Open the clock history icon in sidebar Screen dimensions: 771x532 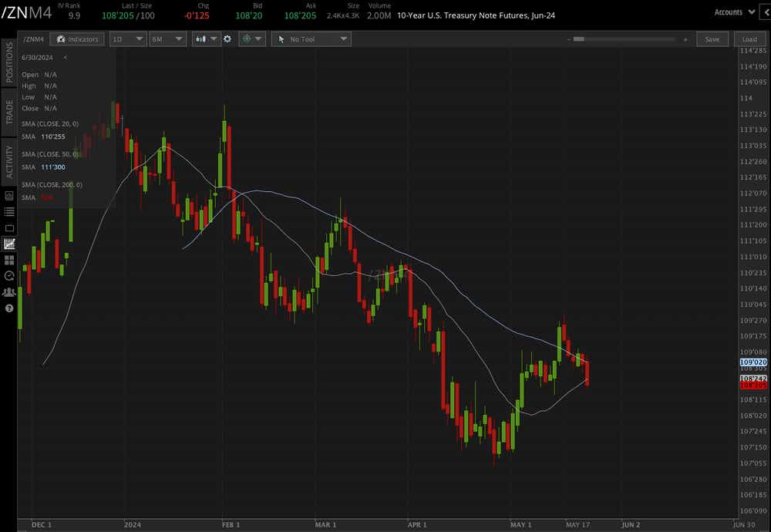(8, 276)
